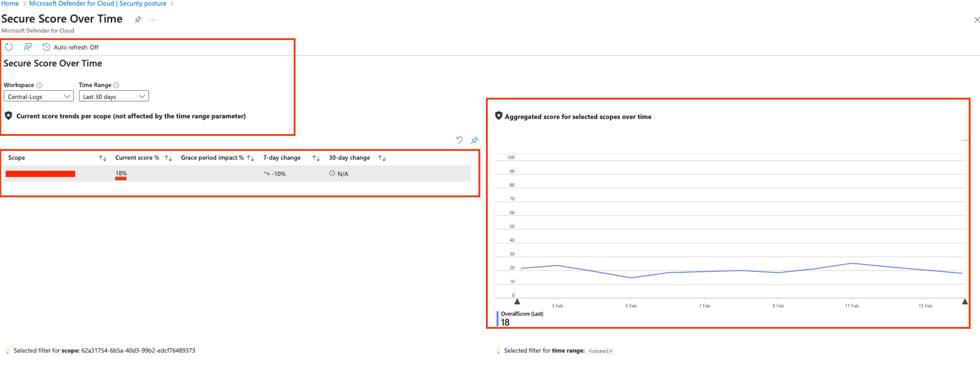Open the more options ellipsis beside the page title
980x367 pixels.
coord(153,19)
